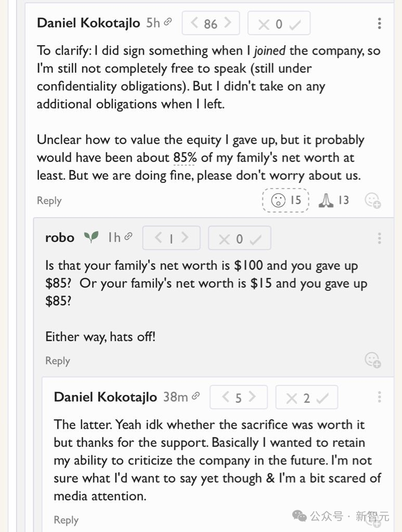
Task: Click the dotted-underlined 85% text
Action: [185, 157]
